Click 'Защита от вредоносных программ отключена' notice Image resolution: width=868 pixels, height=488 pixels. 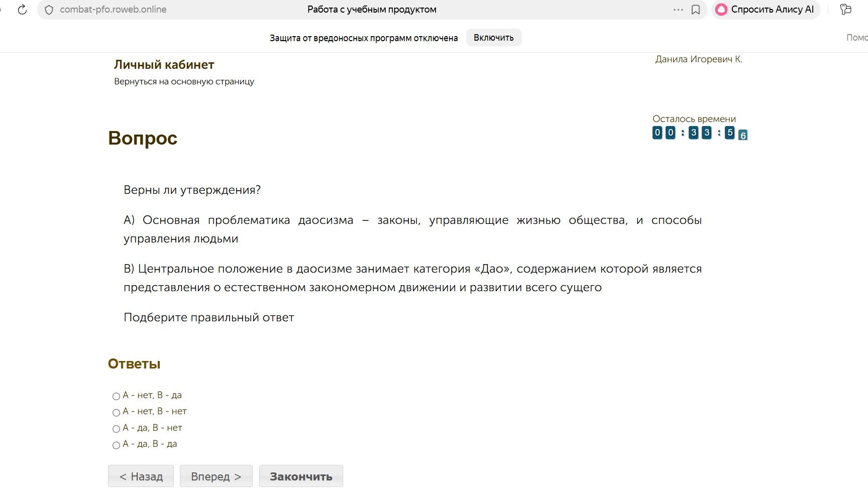tap(364, 38)
